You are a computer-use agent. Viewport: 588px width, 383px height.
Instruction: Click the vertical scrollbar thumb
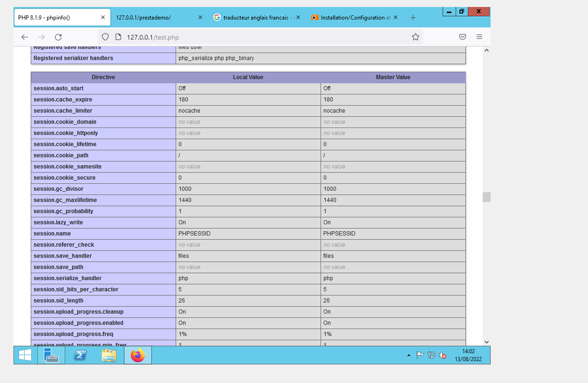coord(486,197)
